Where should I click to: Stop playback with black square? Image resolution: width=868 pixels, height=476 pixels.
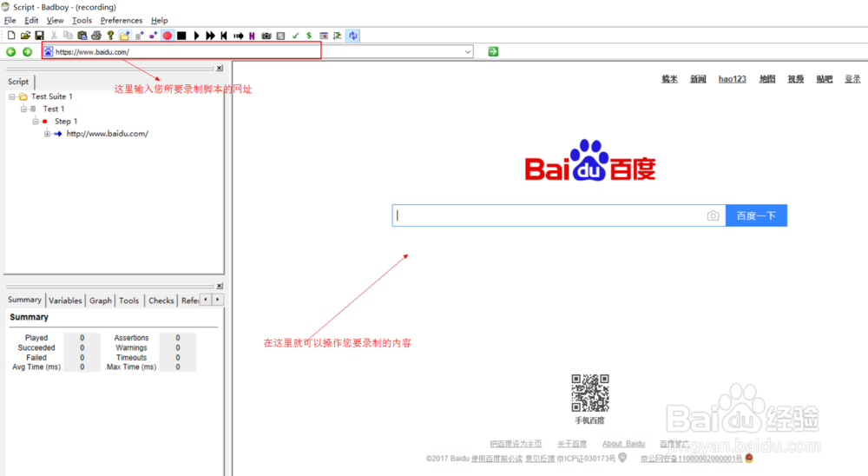pyautogui.click(x=181, y=36)
